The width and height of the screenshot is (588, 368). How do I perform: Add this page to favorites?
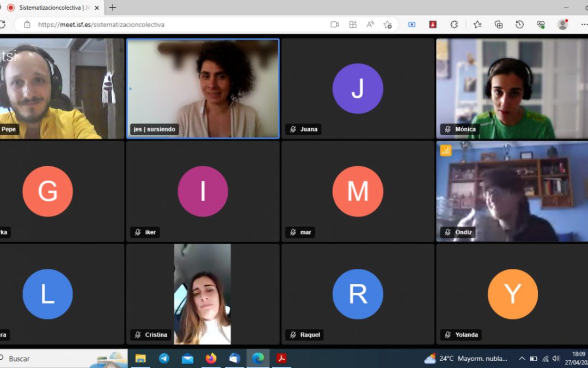coord(388,25)
